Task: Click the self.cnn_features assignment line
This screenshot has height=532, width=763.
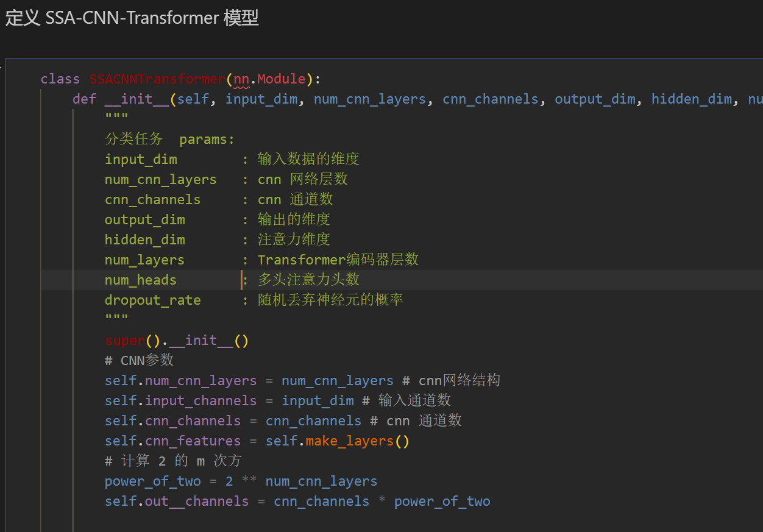Action: [x=172, y=440]
